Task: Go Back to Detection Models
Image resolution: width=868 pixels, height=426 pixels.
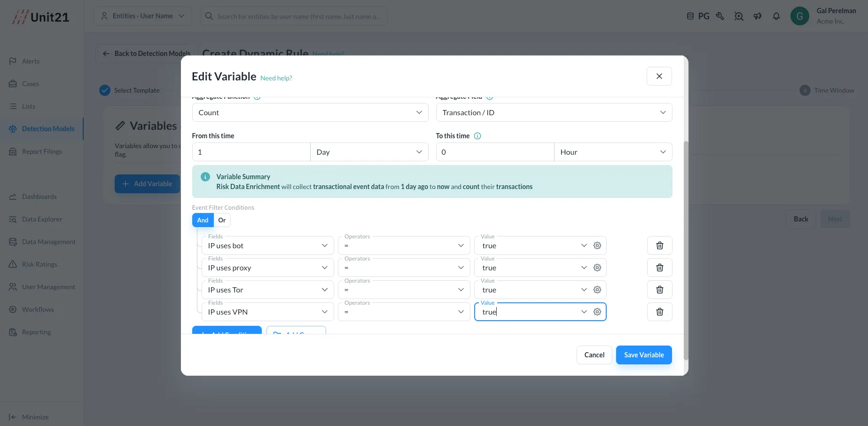Action: pos(147,54)
